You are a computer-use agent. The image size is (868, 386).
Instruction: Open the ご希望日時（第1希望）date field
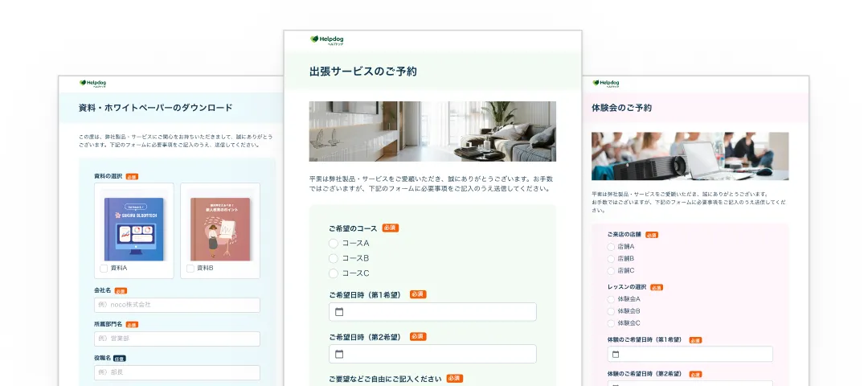[x=432, y=312]
